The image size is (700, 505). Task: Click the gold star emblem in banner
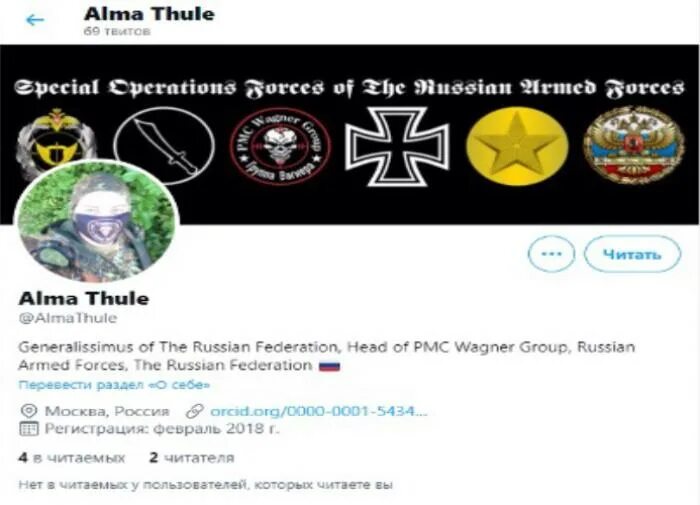pos(517,146)
